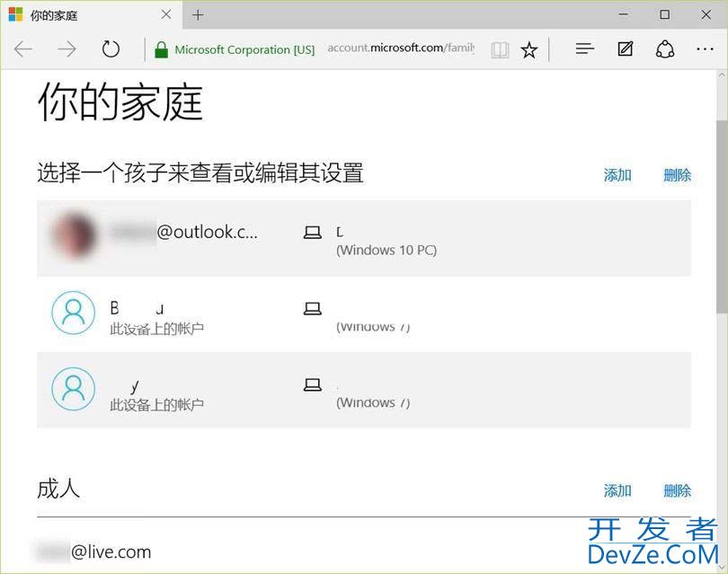Click the scrollbar up arrow
The image size is (728, 574).
pos(722,75)
